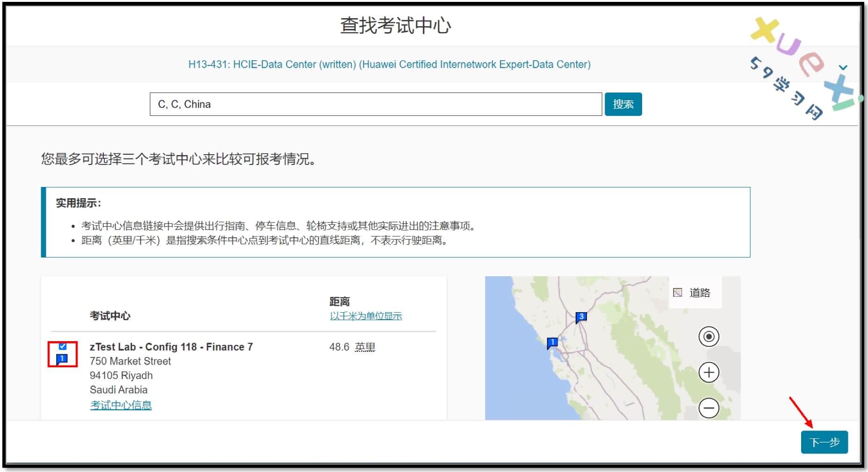Click the locate-me target icon on map

[x=709, y=336]
